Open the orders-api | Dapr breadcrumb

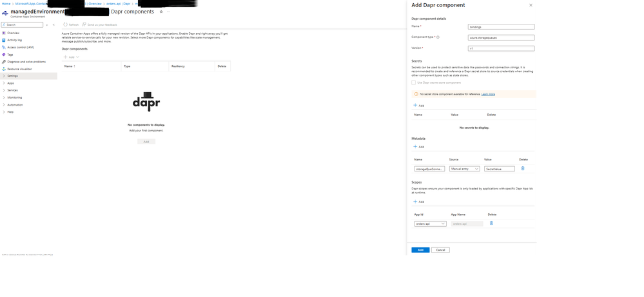coord(118,3)
